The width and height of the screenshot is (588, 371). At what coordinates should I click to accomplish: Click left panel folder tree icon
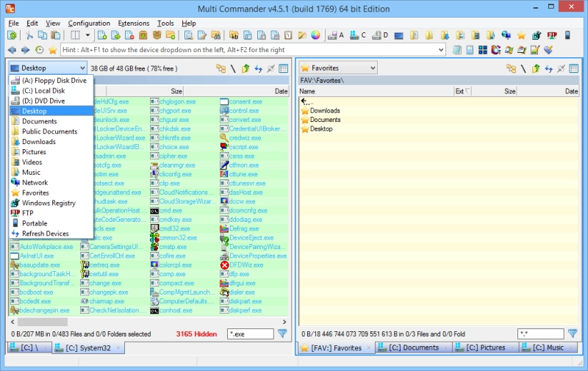221,68
